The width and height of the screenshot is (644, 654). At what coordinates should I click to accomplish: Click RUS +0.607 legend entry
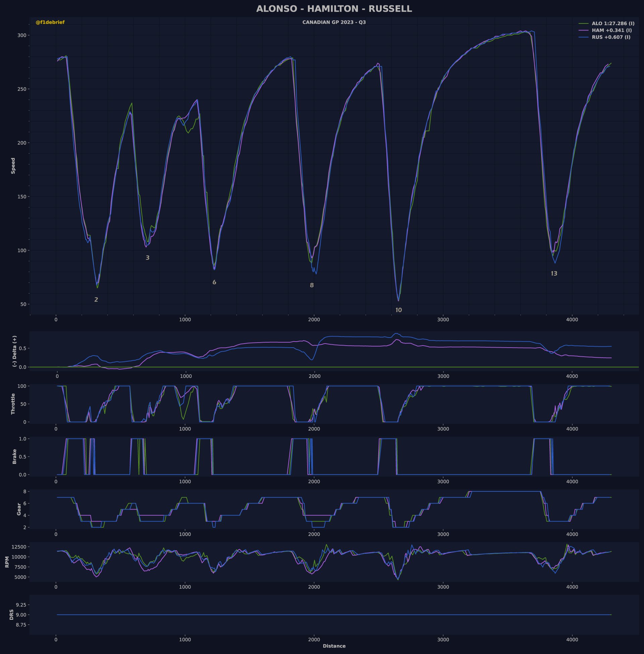click(611, 37)
